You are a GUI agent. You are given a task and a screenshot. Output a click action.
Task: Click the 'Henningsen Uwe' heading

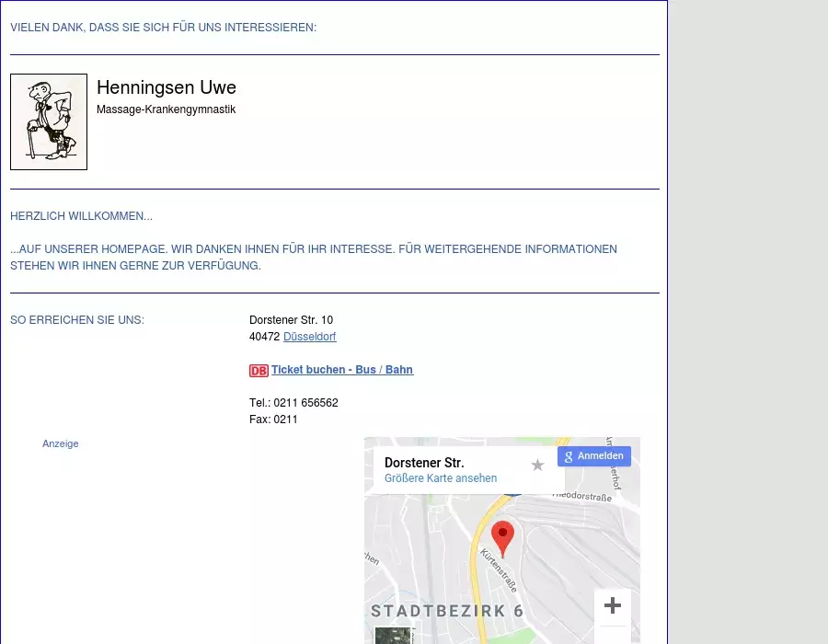[167, 87]
